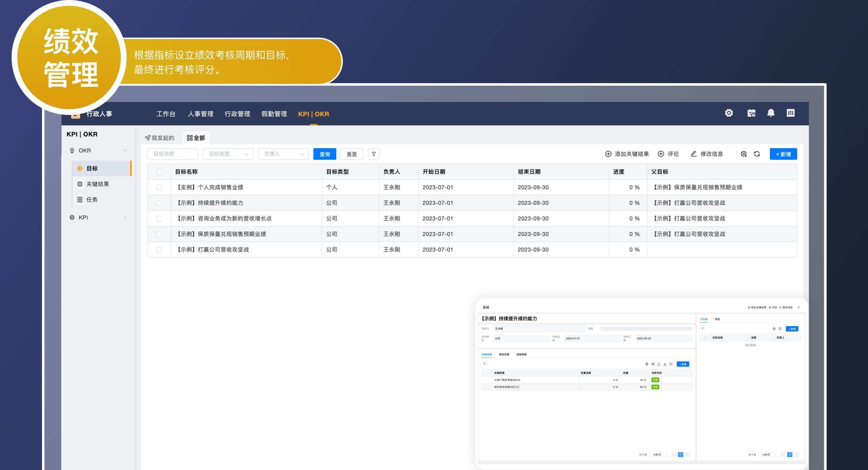Open the calendar schedule icon in header
Image resolution: width=868 pixels, height=470 pixels.
(x=751, y=113)
